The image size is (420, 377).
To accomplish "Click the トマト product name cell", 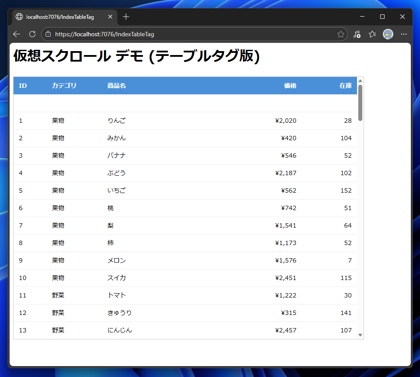I will coord(116,295).
